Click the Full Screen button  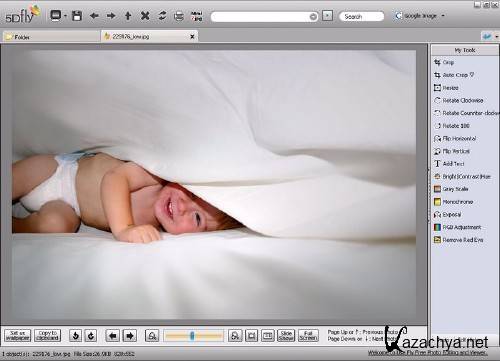pos(308,335)
